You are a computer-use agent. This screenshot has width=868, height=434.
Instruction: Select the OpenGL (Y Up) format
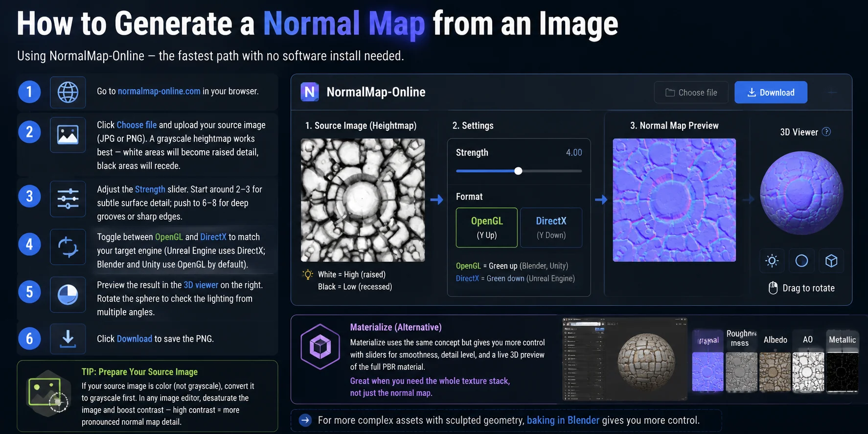(487, 228)
